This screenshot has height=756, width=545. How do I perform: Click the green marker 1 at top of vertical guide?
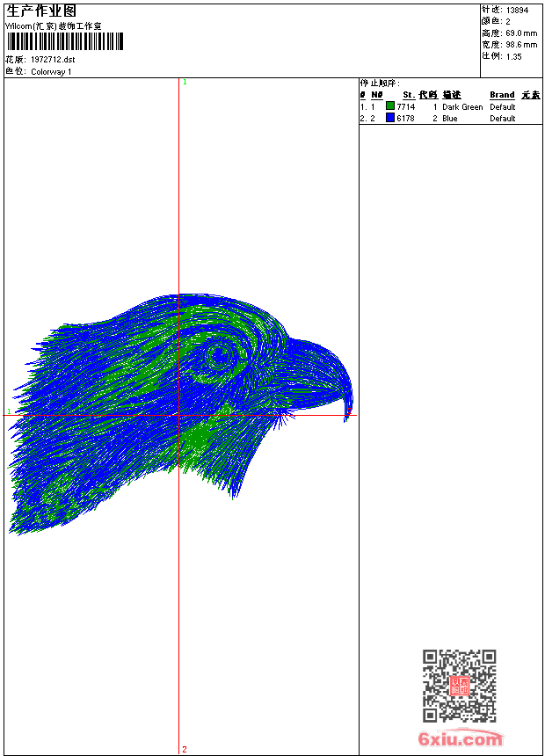point(185,82)
